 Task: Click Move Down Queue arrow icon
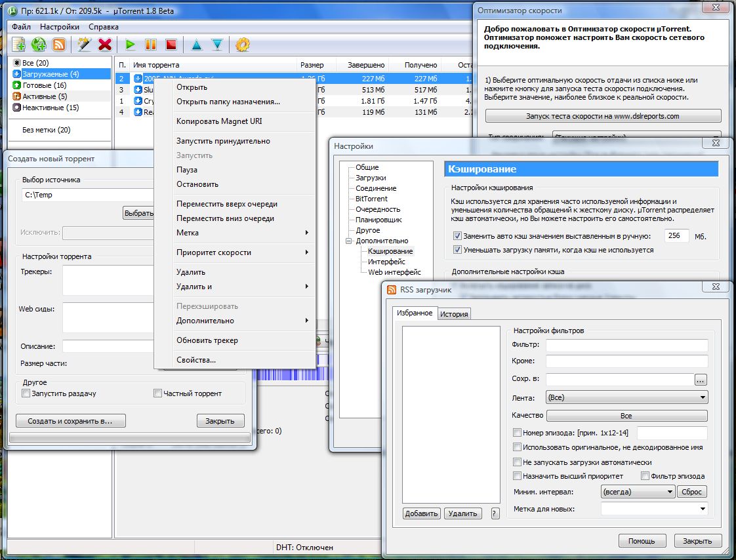tap(217, 45)
